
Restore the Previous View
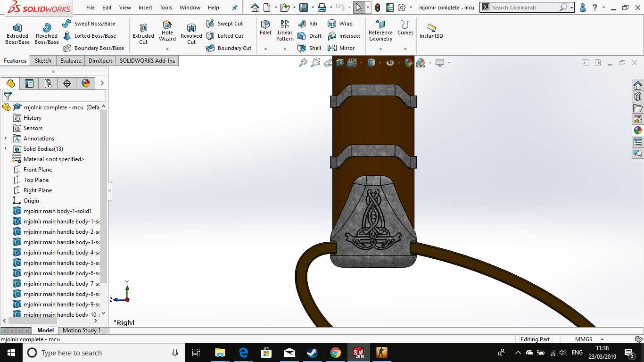[x=328, y=63]
